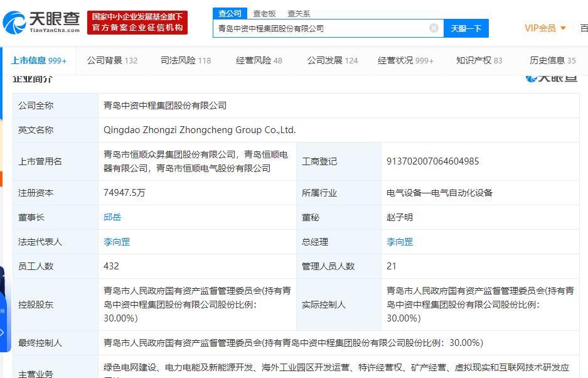Open 李向罡 link next to 总经理
The width and height of the screenshot is (588, 378).
(400, 242)
